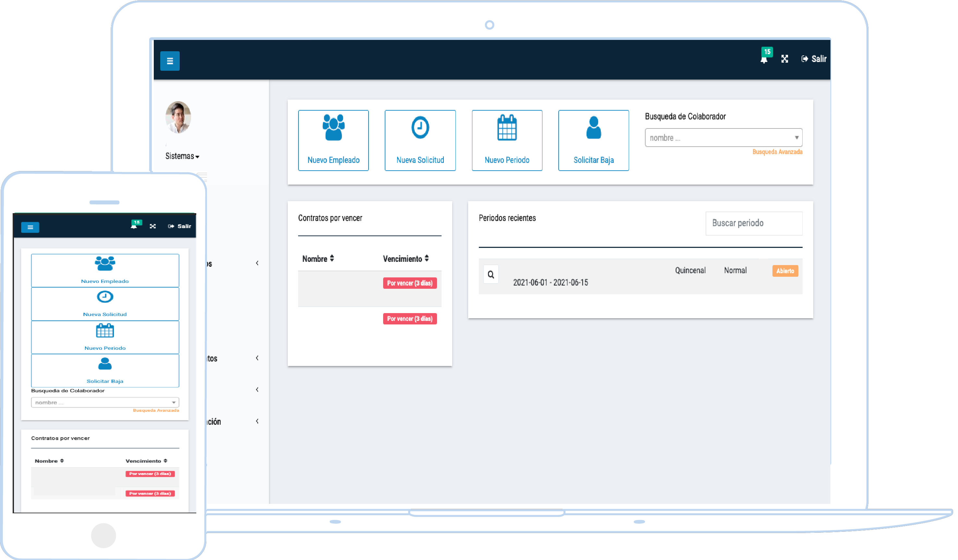Select the Nuevo Periodo calendar tile on laptop
The width and height of the screenshot is (958, 560).
(507, 140)
